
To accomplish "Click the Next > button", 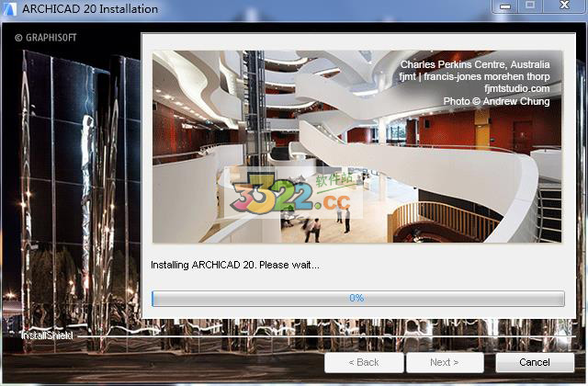I will [x=445, y=362].
